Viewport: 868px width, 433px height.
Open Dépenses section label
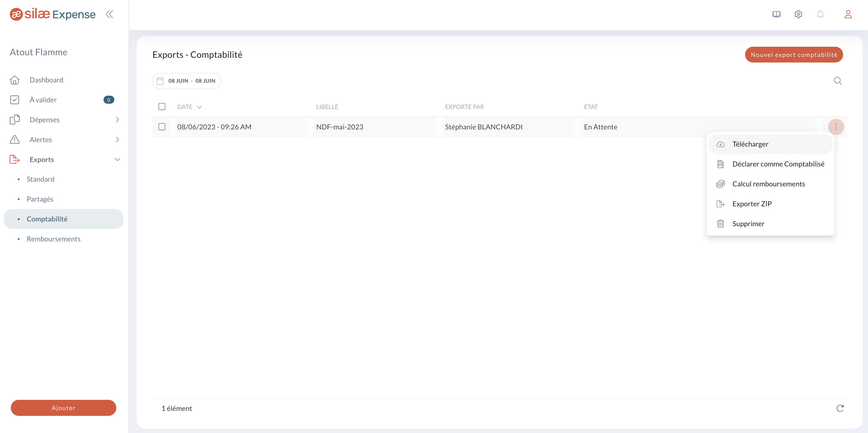(x=45, y=119)
